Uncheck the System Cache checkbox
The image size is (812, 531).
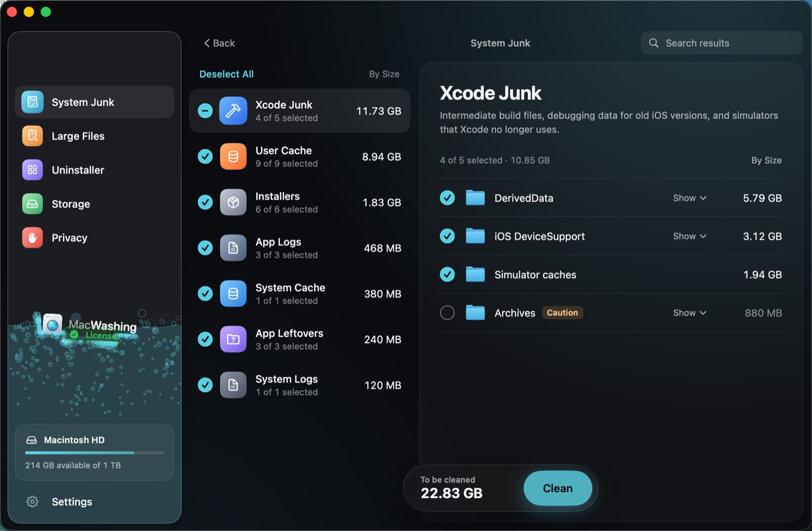click(205, 294)
